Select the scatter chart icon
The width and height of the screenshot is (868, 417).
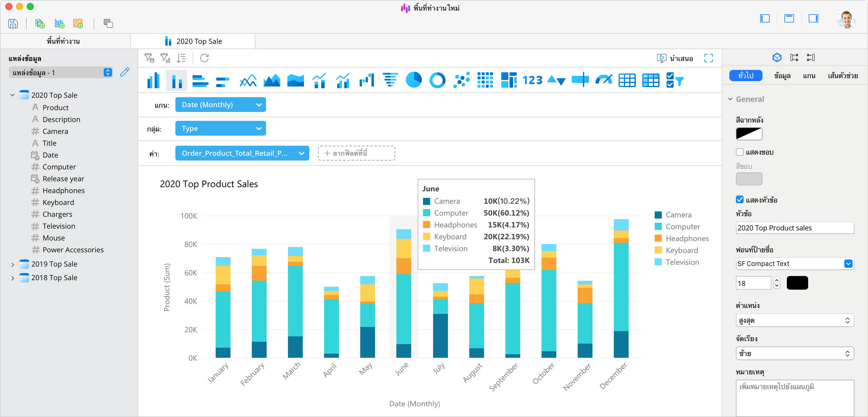click(x=461, y=80)
